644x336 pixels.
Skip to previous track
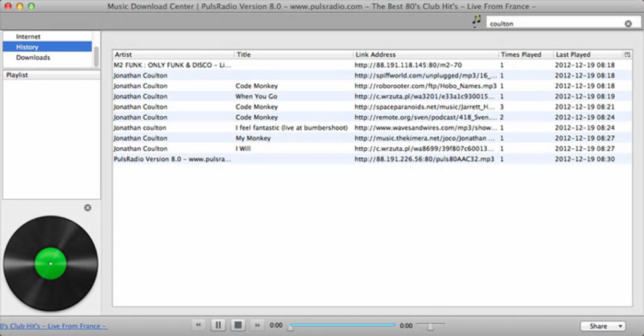[198, 325]
